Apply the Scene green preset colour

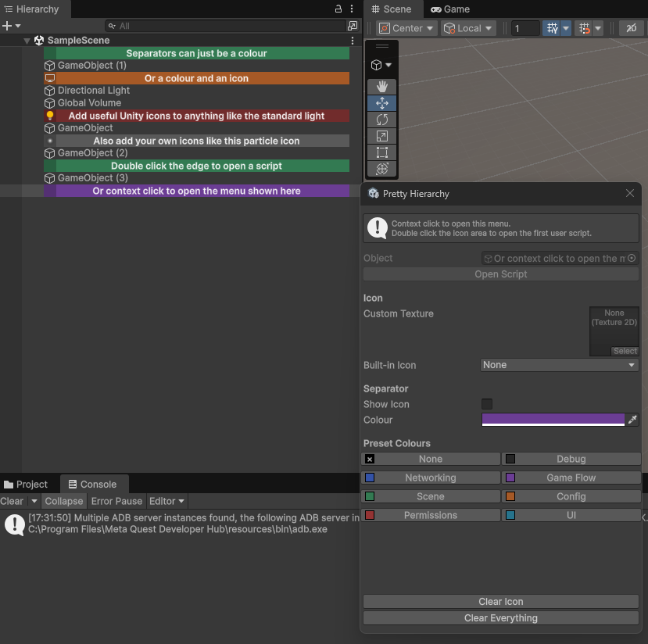click(431, 496)
